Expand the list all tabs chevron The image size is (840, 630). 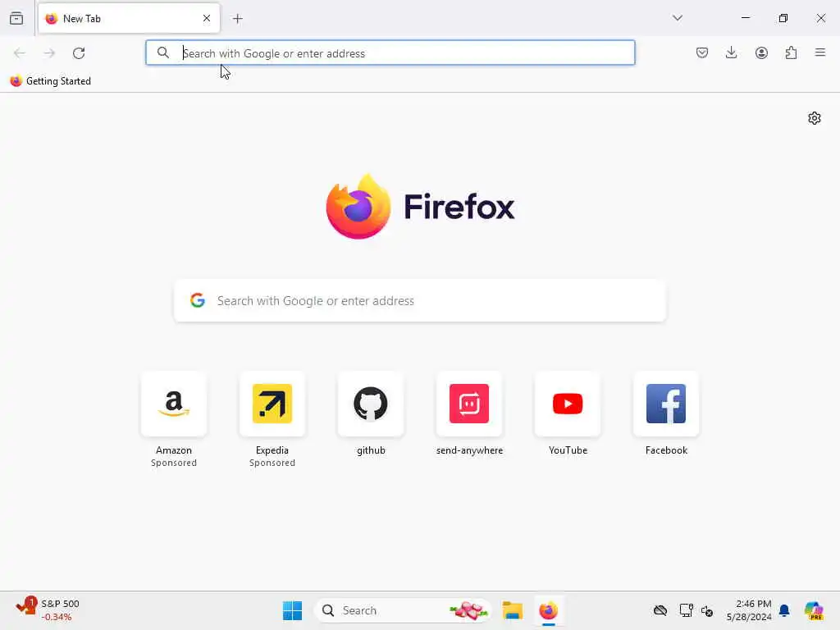(x=677, y=18)
